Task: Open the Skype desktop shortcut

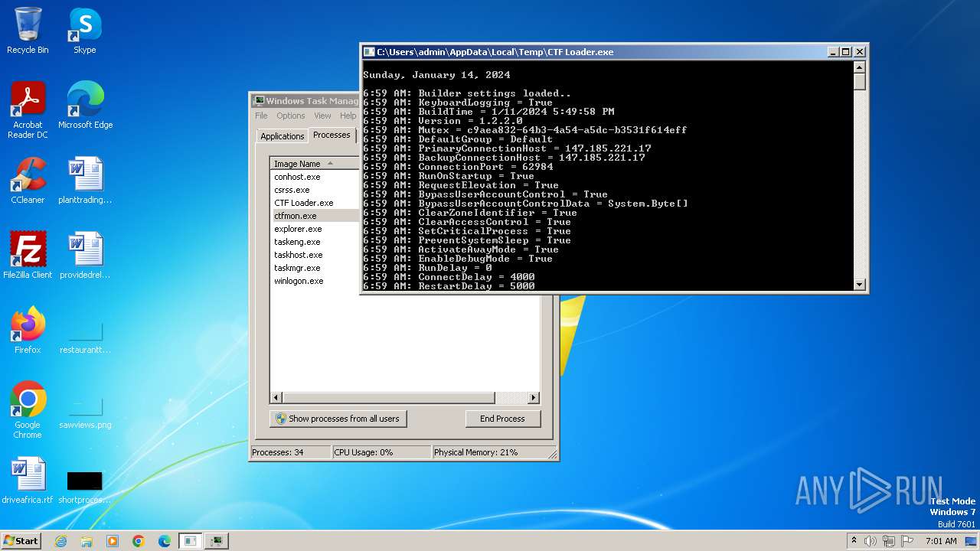Action: pos(85,31)
